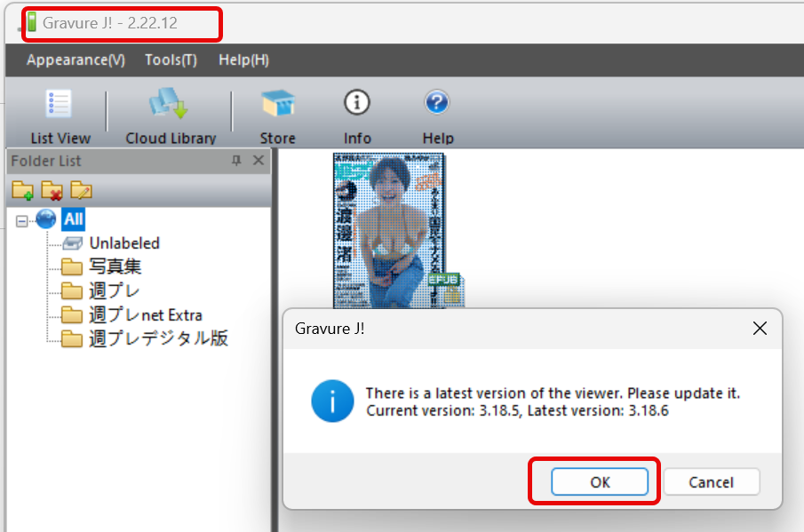Select the Unlabeled tree item
The width and height of the screenshot is (804, 532).
[x=124, y=243]
